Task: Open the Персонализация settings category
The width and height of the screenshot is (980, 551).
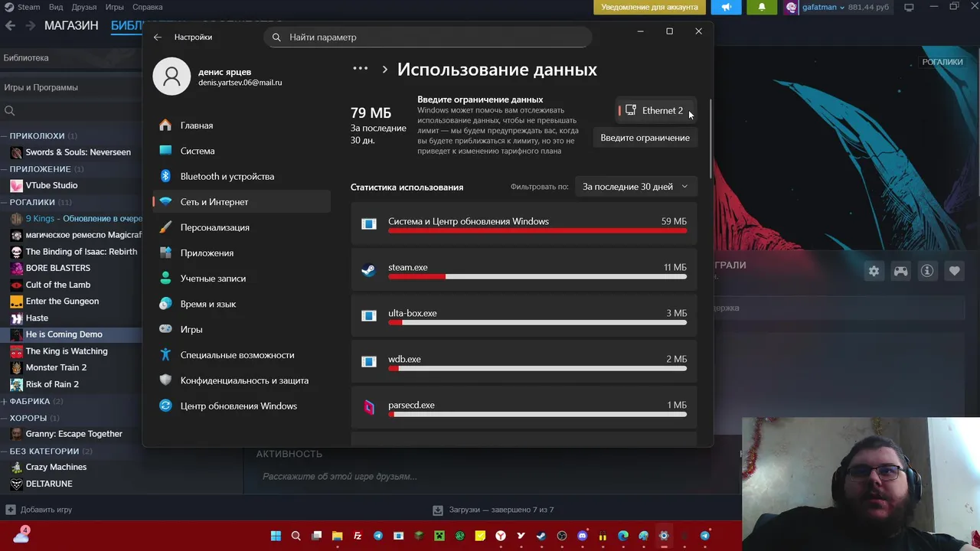Action: tap(241, 227)
